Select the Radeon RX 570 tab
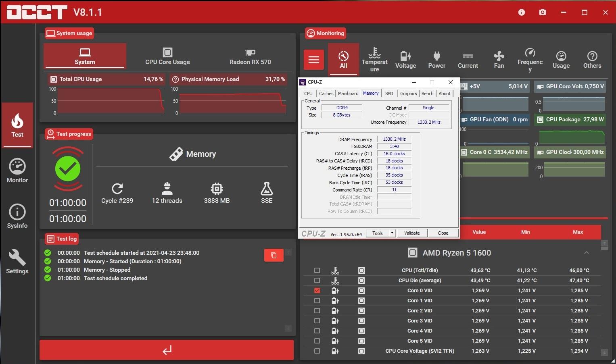 point(250,56)
